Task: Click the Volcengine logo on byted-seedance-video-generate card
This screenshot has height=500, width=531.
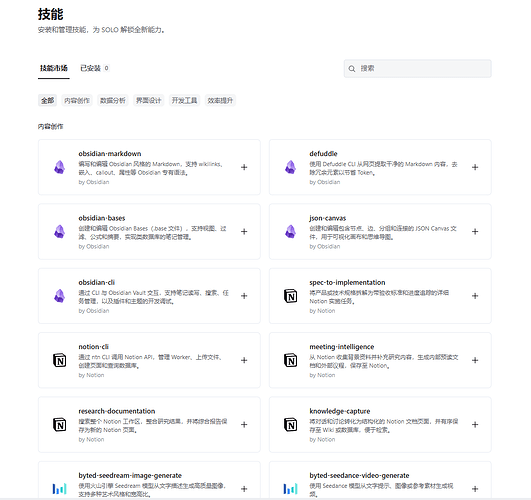Action: pos(291,489)
